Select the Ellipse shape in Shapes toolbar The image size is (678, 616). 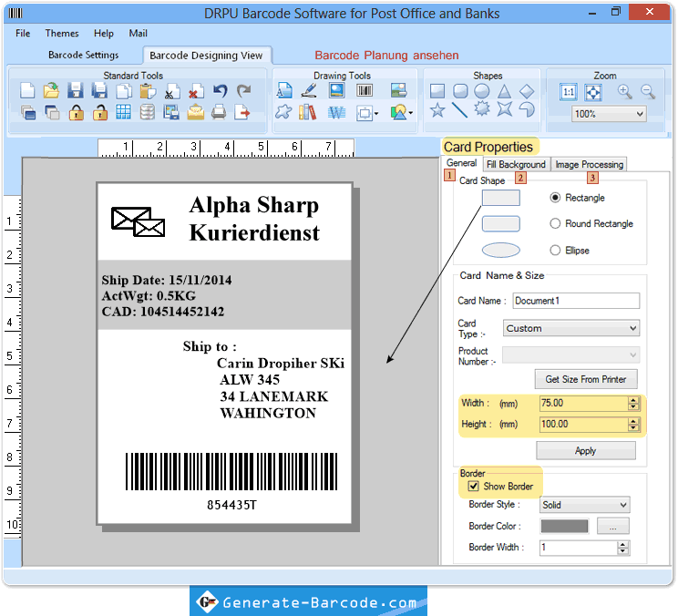[482, 91]
